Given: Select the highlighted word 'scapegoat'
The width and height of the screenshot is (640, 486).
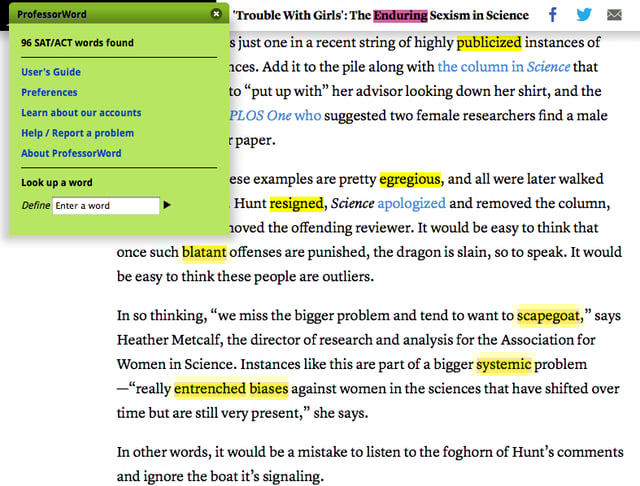Looking at the screenshot, I should pyautogui.click(x=548, y=316).
